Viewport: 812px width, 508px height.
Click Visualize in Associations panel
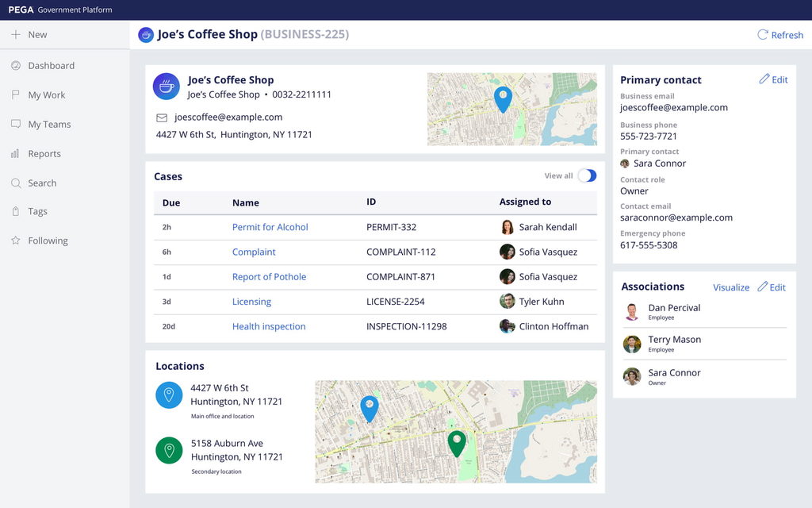[x=731, y=287]
